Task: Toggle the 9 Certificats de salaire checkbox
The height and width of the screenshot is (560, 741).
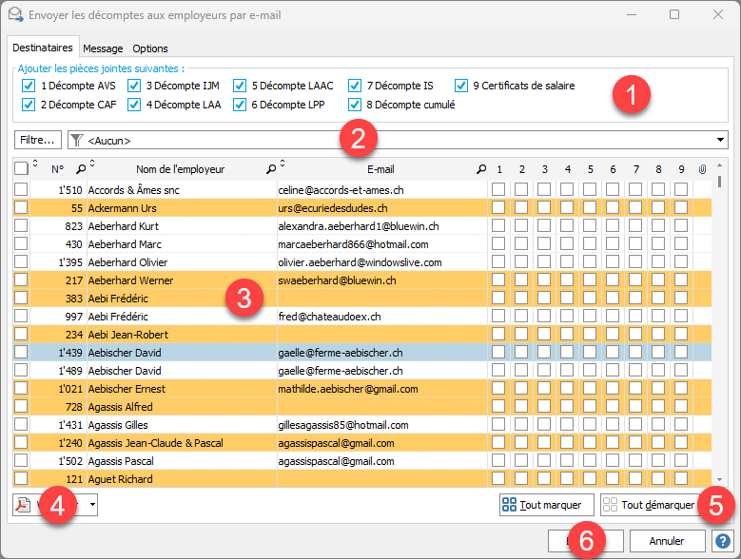Action: pos(461,86)
